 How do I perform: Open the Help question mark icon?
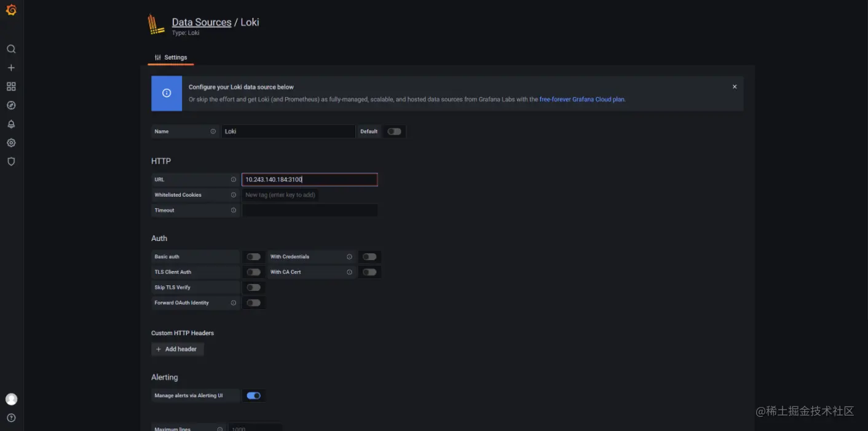(11, 418)
